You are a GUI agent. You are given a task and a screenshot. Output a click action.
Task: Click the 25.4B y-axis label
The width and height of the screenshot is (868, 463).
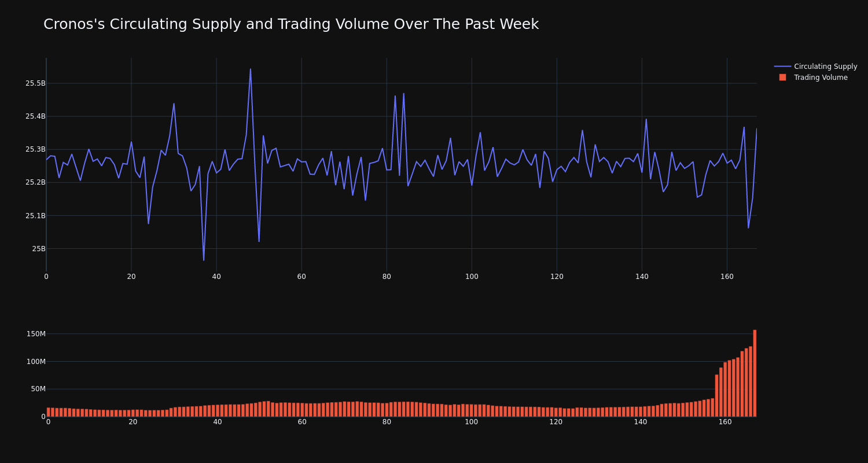(x=35, y=116)
